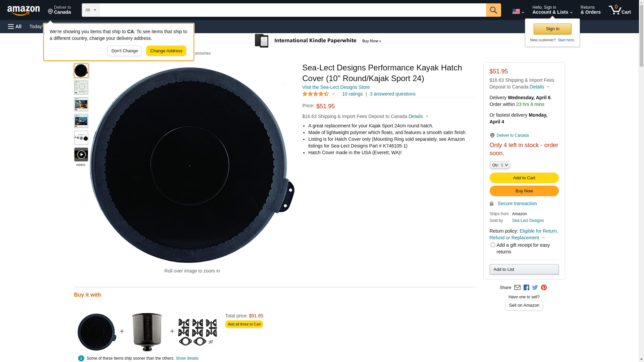This screenshot has width=644, height=362.
Task: Share via the email envelope icon
Action: click(517, 288)
